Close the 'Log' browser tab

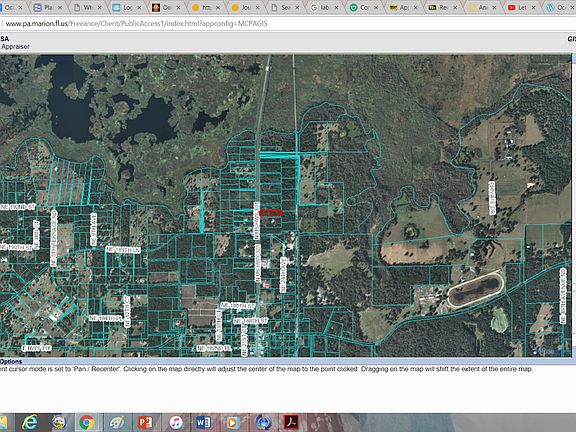pyautogui.click(x=139, y=7)
